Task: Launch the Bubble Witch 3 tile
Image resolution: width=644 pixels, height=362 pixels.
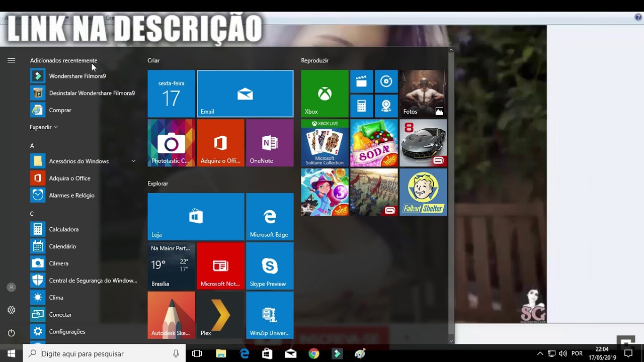Action: (325, 192)
